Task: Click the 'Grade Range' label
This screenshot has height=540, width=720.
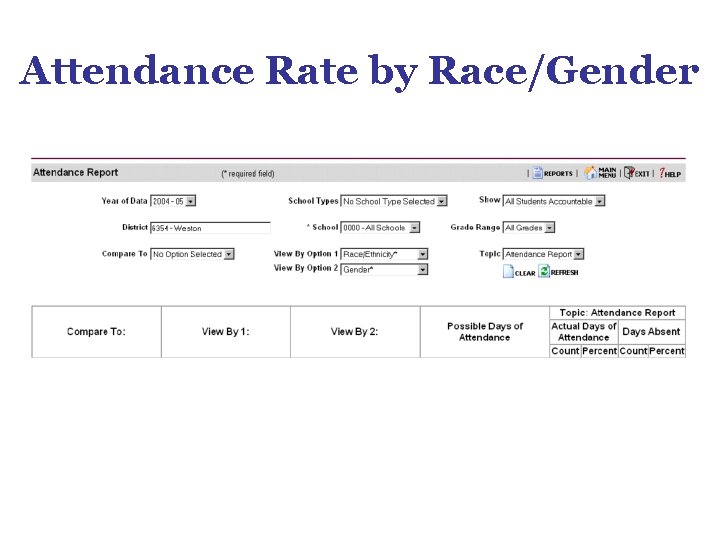Action: click(475, 227)
